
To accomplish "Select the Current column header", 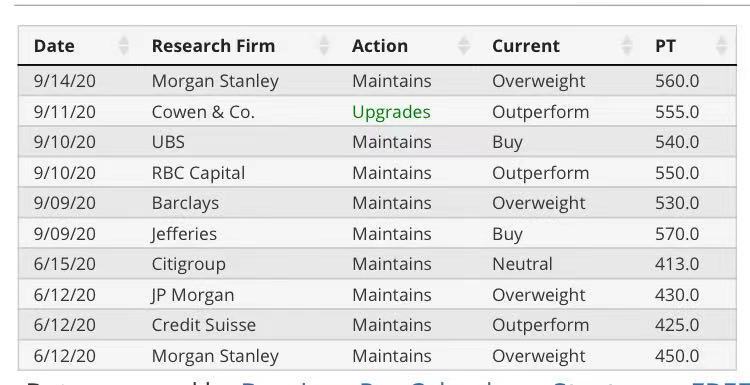I will point(526,46).
